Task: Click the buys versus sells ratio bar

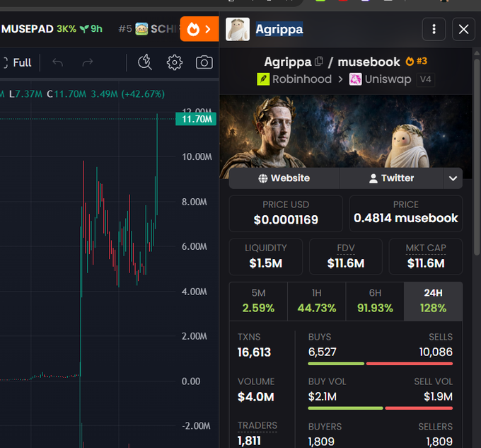Action: (380, 364)
